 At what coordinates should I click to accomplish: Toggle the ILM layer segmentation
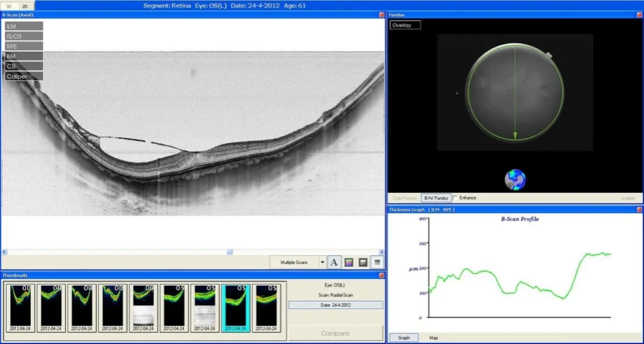tap(24, 26)
